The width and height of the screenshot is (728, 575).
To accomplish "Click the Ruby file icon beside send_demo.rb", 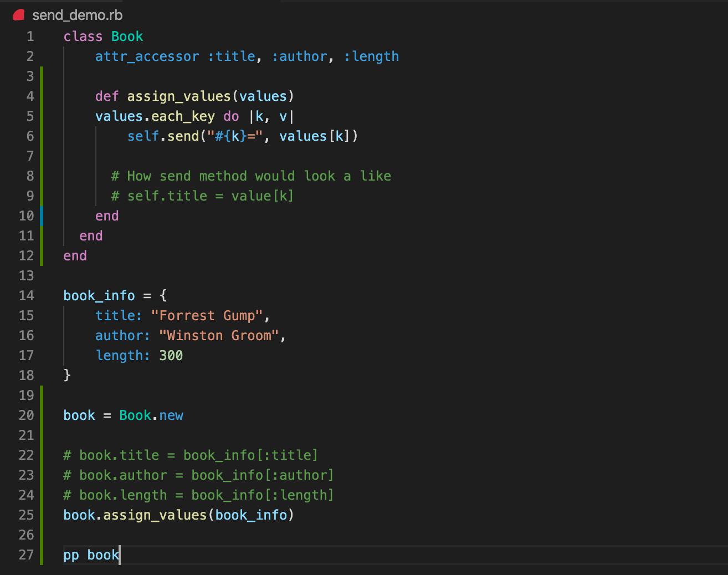I will pyautogui.click(x=19, y=15).
